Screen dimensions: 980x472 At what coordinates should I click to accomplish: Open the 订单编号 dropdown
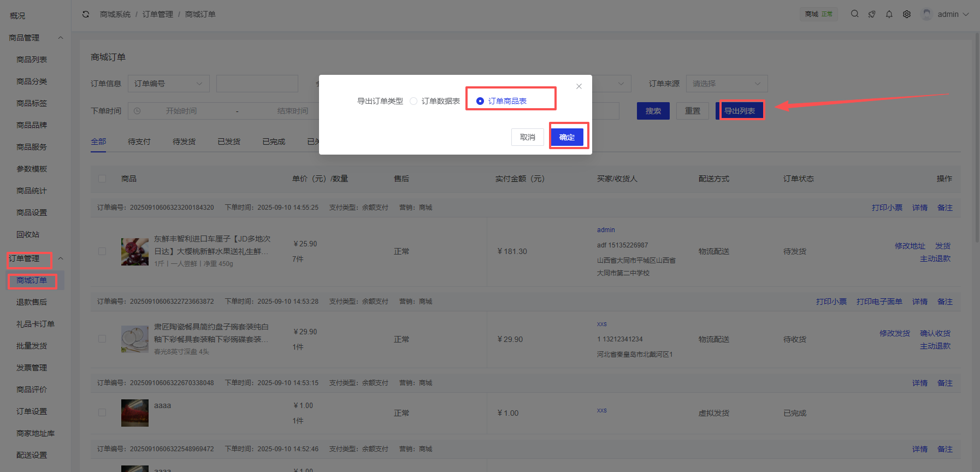tap(168, 84)
